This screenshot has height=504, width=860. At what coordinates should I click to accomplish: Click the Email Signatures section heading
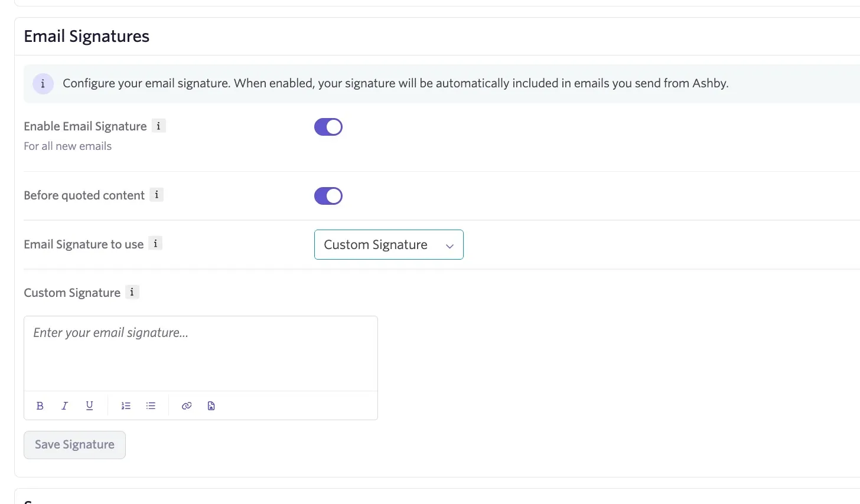87,36
